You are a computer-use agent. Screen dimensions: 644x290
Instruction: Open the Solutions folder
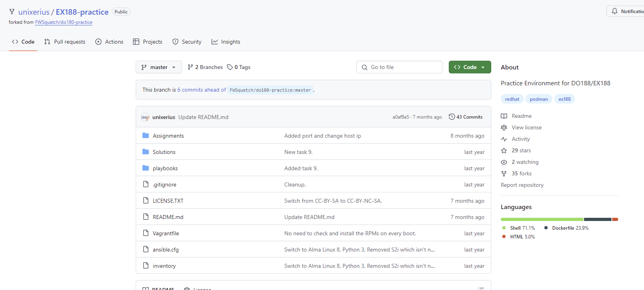(x=164, y=152)
